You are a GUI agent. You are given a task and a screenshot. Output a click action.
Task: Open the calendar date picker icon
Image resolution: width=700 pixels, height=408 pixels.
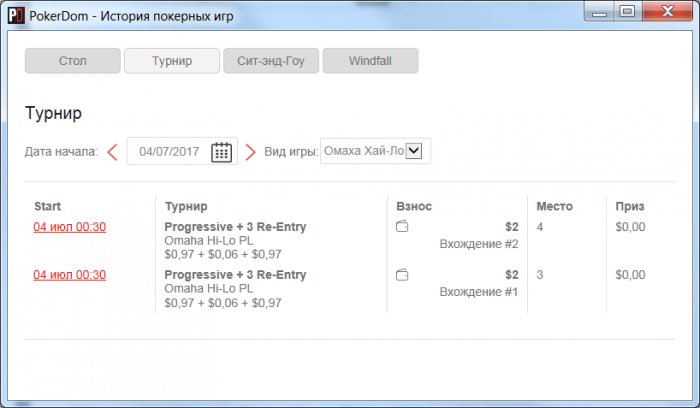tap(221, 152)
